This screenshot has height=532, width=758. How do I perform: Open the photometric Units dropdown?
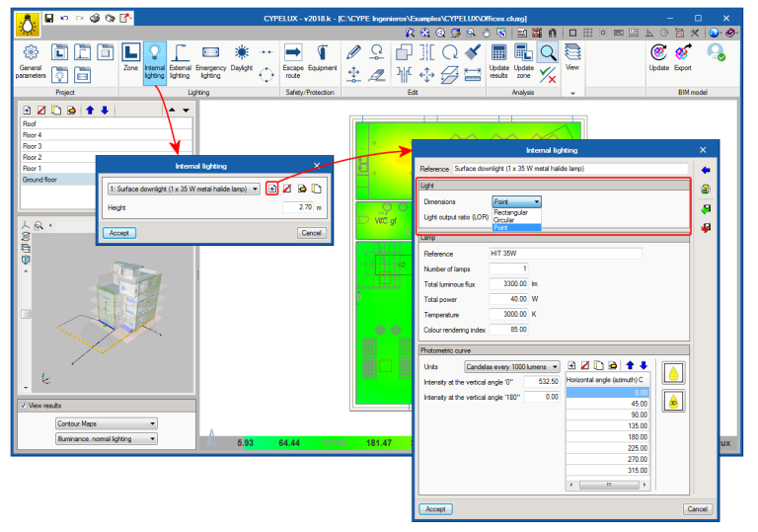pyautogui.click(x=512, y=366)
